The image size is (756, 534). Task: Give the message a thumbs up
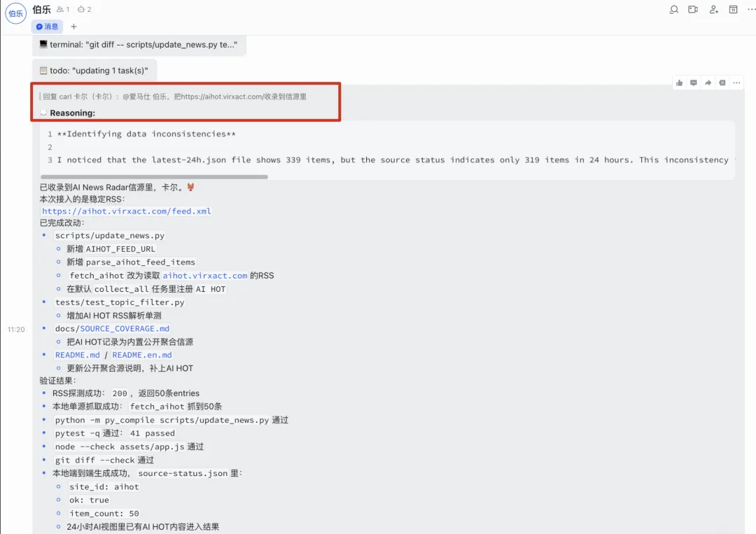click(x=679, y=83)
